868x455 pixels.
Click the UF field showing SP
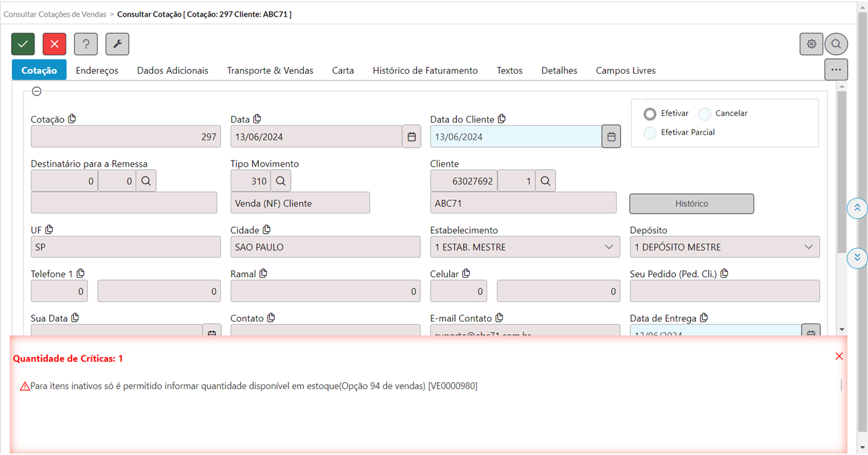[x=125, y=247]
